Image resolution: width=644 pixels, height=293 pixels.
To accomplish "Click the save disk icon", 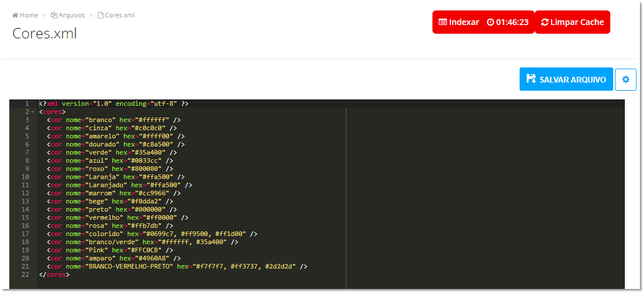I will 531,79.
